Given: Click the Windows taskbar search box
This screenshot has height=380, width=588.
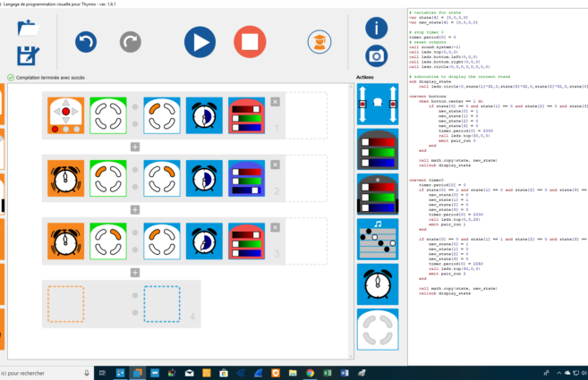Looking at the screenshot, I should click(x=40, y=372).
